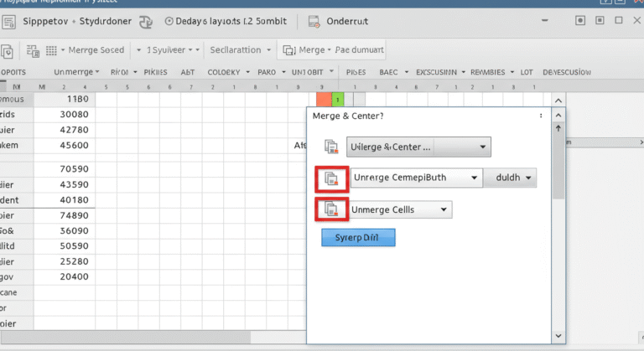Screen dimensions: 644x351
Task: Open the Ulerge & Center dropdown
Action: coord(482,147)
